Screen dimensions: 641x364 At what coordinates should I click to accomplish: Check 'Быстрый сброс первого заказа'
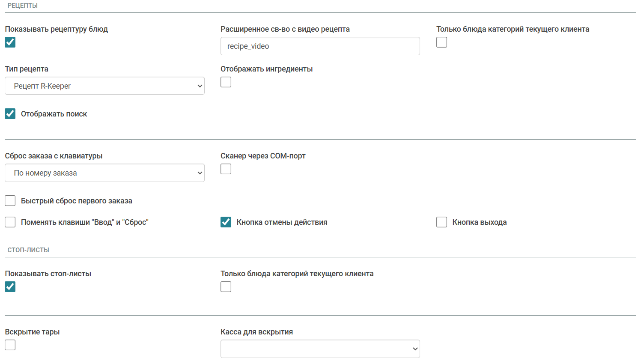(10, 201)
